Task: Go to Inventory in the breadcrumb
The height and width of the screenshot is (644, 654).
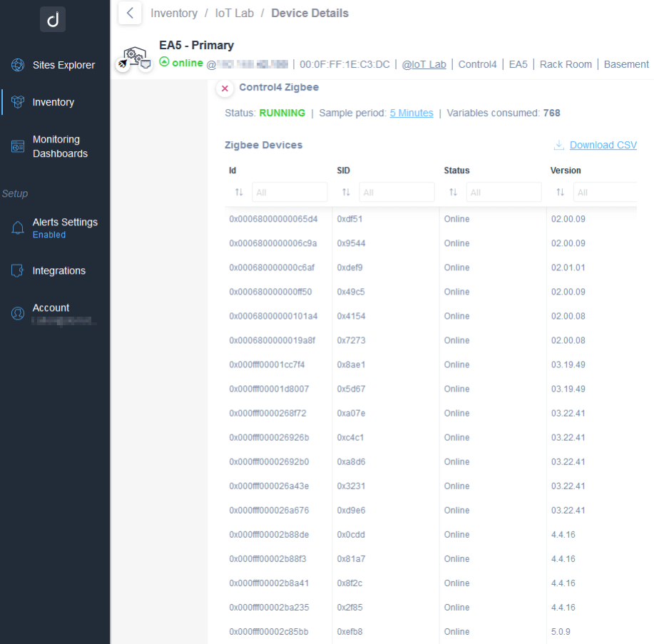Action: (x=174, y=13)
